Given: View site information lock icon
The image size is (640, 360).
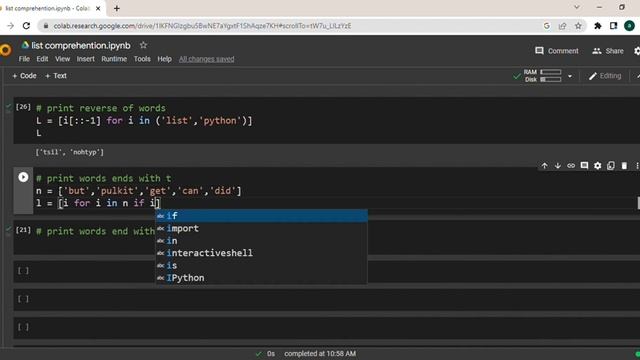Looking at the screenshot, I should (x=46, y=26).
